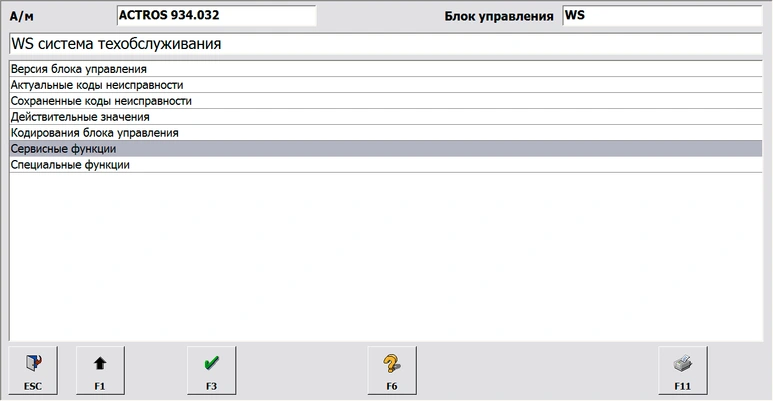Confirm with the F3 green checkmark
The height and width of the screenshot is (401, 773).
[211, 364]
